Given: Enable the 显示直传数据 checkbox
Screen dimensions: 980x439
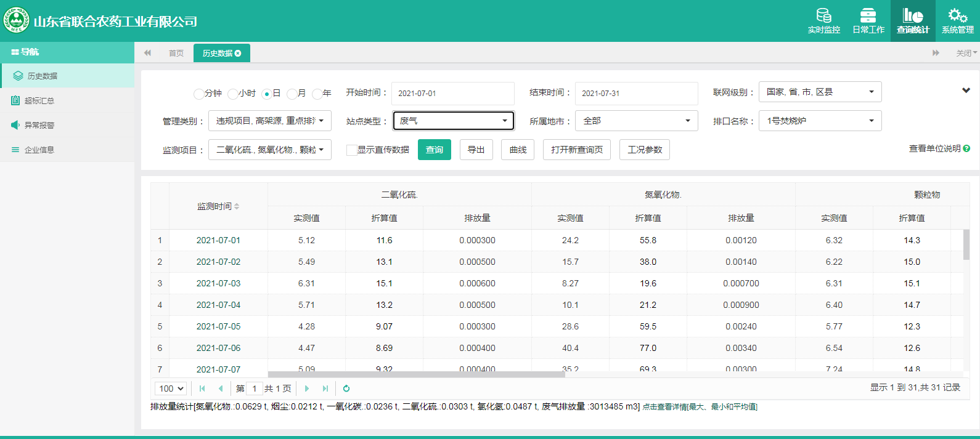Looking at the screenshot, I should [351, 150].
